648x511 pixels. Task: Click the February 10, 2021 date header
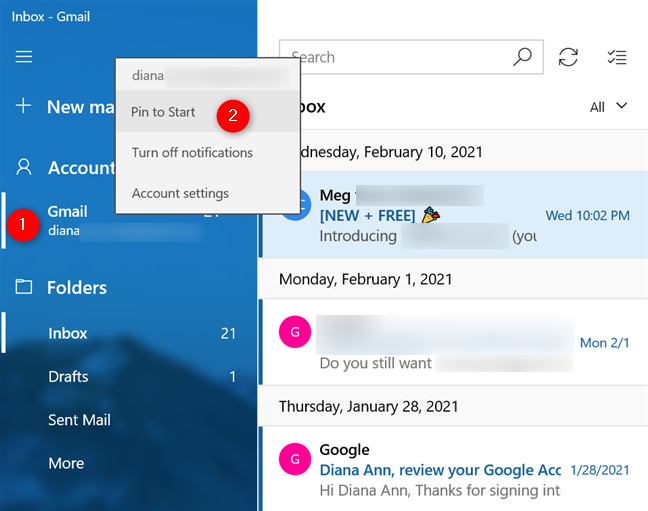tap(392, 152)
